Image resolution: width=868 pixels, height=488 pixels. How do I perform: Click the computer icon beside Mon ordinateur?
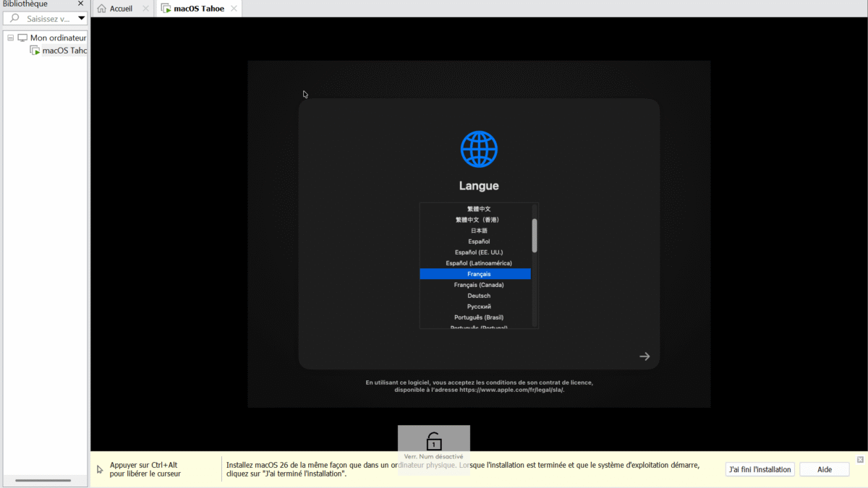(x=22, y=38)
